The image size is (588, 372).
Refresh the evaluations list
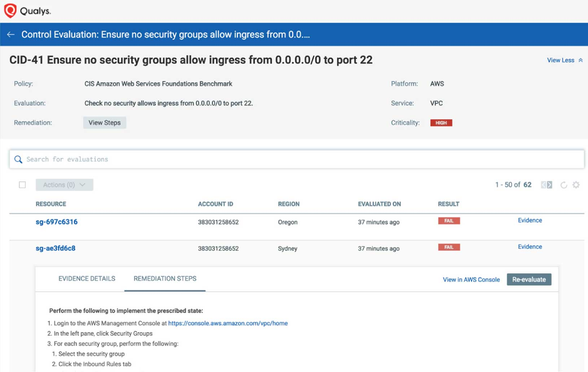(x=564, y=185)
